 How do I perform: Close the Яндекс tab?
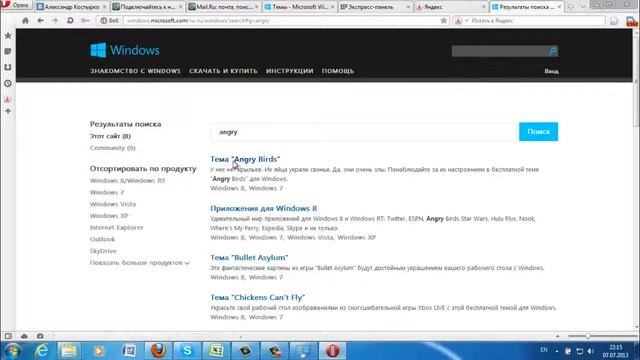click(483, 7)
